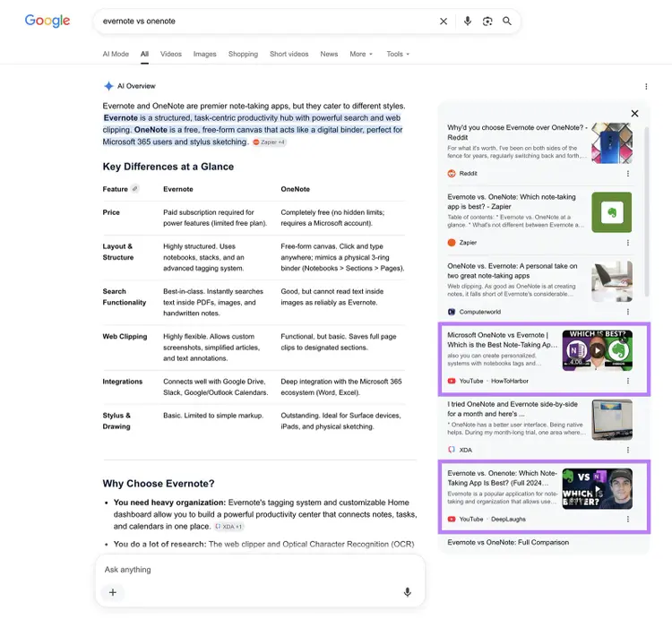Click the XDA source logo icon
Viewport: 672px width, 619px height.
click(452, 450)
